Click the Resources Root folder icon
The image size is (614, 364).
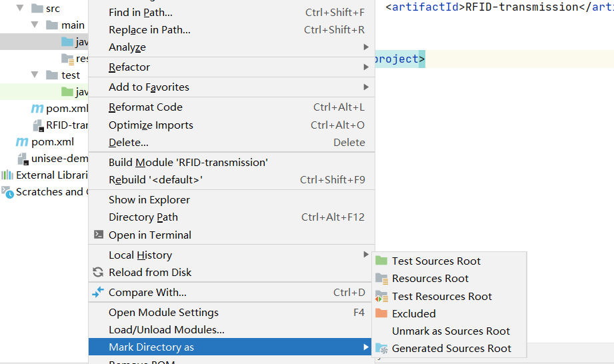pyautogui.click(x=381, y=279)
